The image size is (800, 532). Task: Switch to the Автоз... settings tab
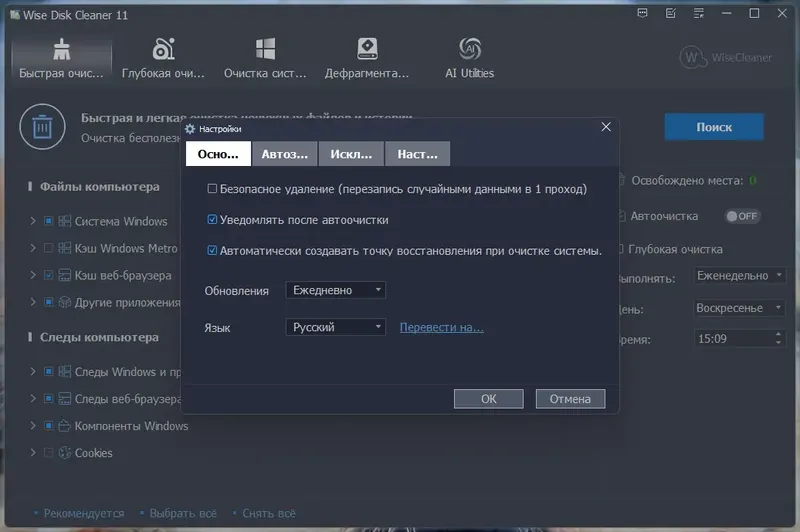pos(285,154)
